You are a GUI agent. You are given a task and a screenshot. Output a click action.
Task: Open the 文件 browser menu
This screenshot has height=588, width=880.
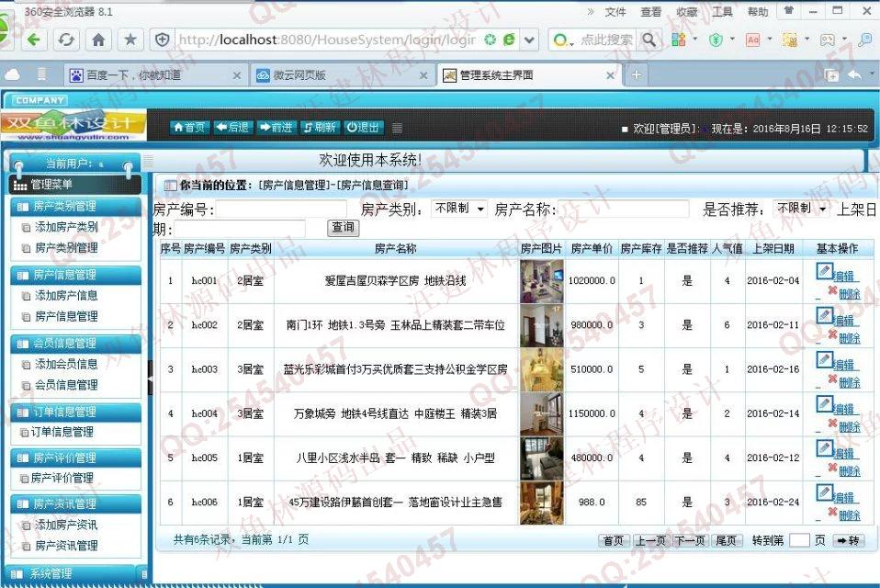pos(615,12)
